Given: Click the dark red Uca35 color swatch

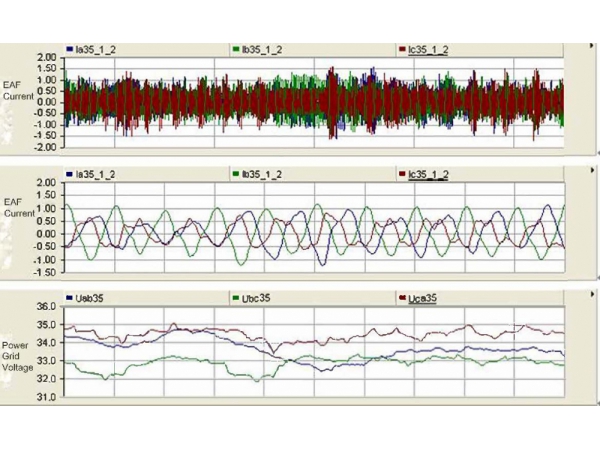Looking at the screenshot, I should tap(402, 298).
